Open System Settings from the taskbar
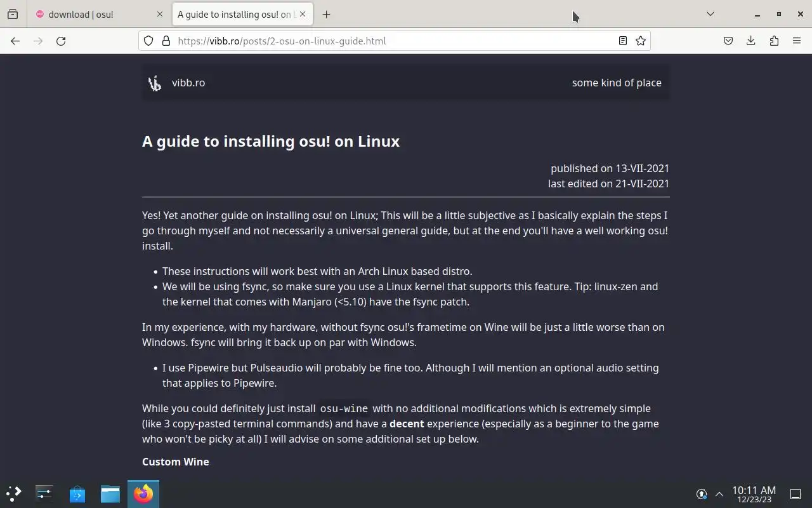Screen dimensions: 812x508 (44, 493)
